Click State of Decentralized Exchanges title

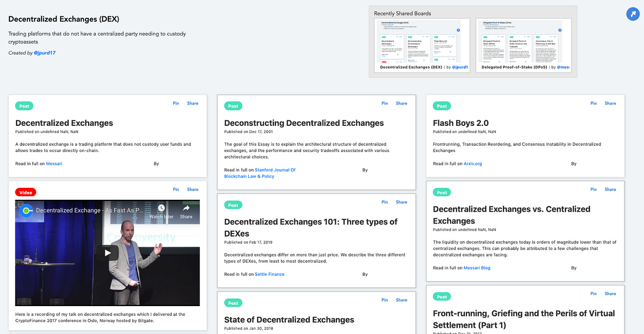click(289, 320)
